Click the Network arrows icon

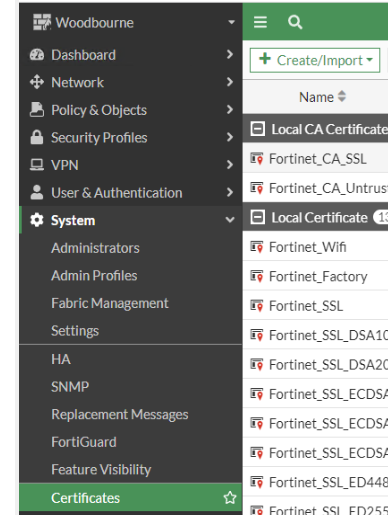click(x=37, y=82)
